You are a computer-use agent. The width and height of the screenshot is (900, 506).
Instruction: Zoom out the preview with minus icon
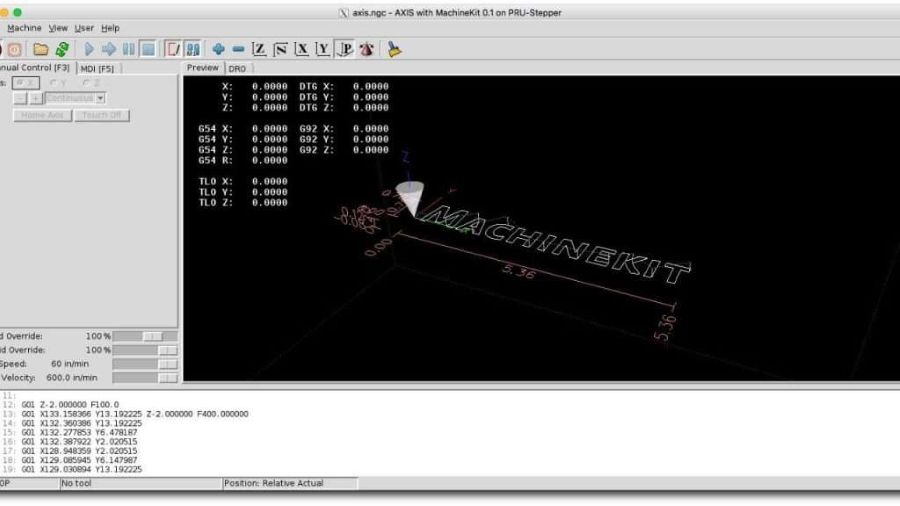click(238, 50)
